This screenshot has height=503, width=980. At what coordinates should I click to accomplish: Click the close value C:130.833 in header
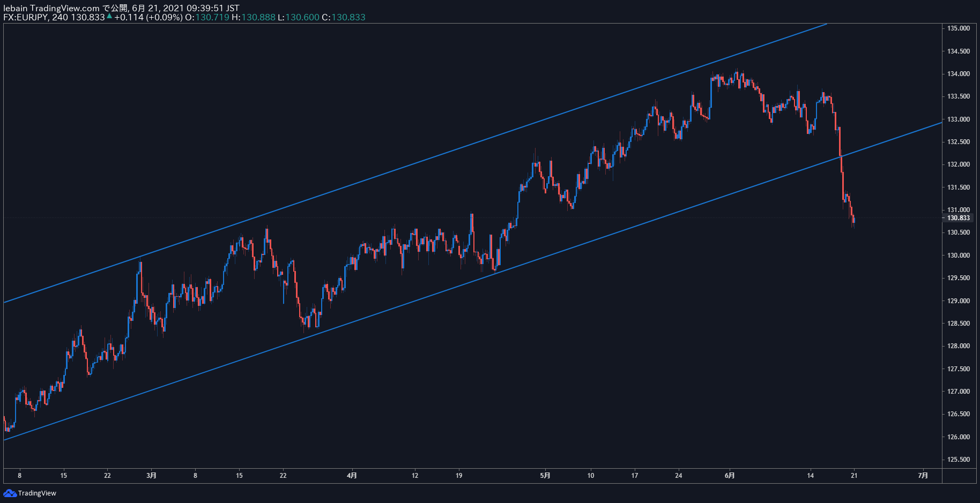click(x=344, y=17)
